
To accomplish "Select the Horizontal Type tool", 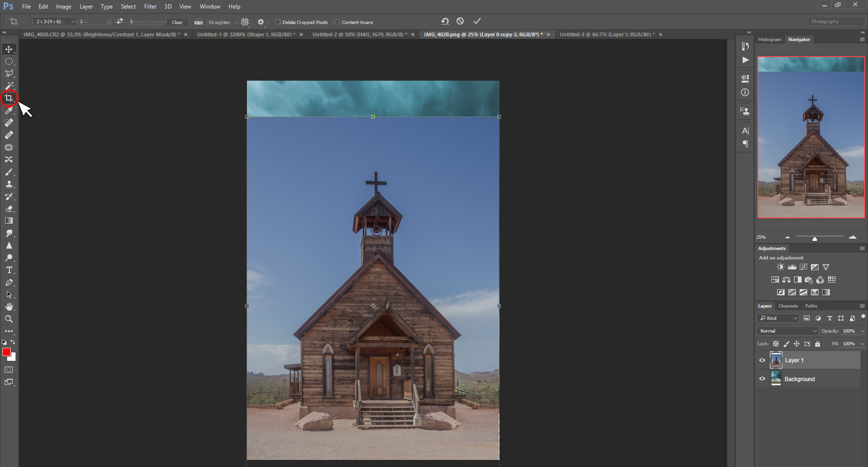I will 9,270.
